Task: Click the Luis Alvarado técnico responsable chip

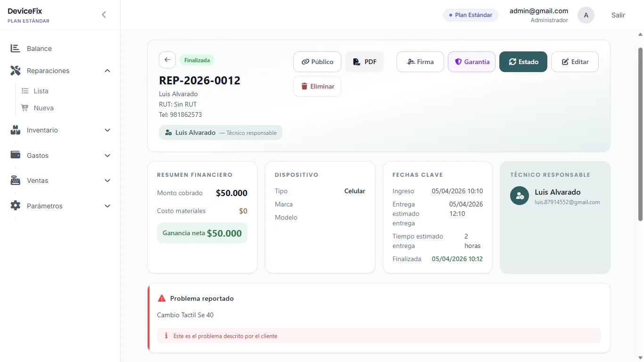Action: (x=221, y=132)
